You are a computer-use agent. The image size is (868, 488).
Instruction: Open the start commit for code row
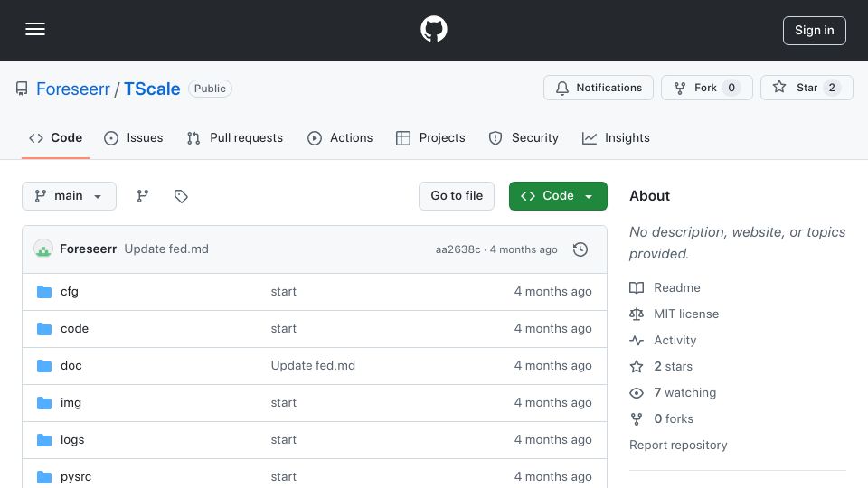pyautogui.click(x=283, y=329)
